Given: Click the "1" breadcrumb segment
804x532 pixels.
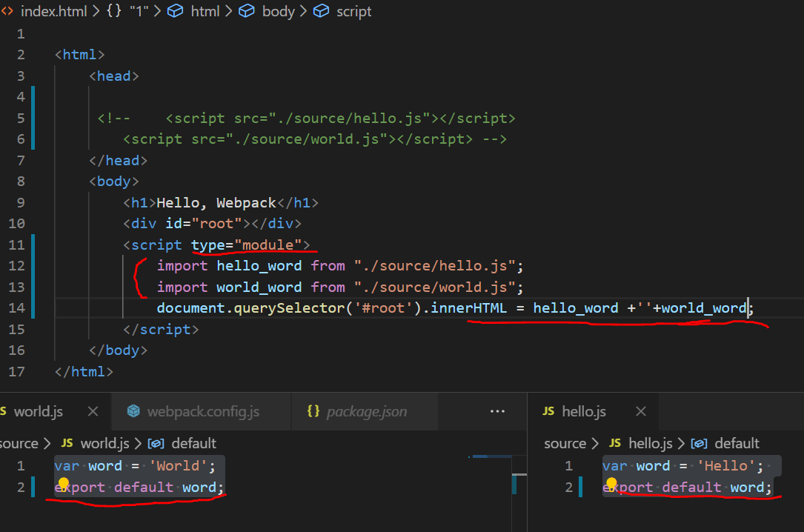Looking at the screenshot, I should point(139,11).
